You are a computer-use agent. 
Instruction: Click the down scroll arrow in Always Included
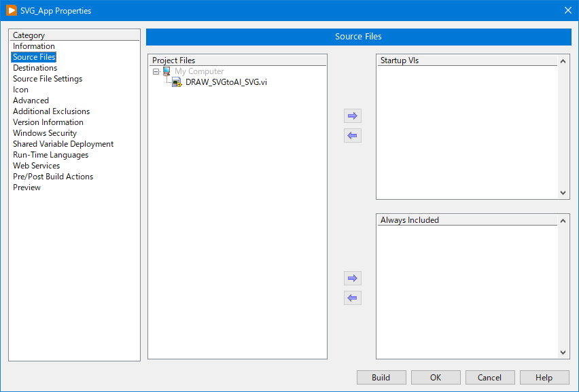click(563, 353)
